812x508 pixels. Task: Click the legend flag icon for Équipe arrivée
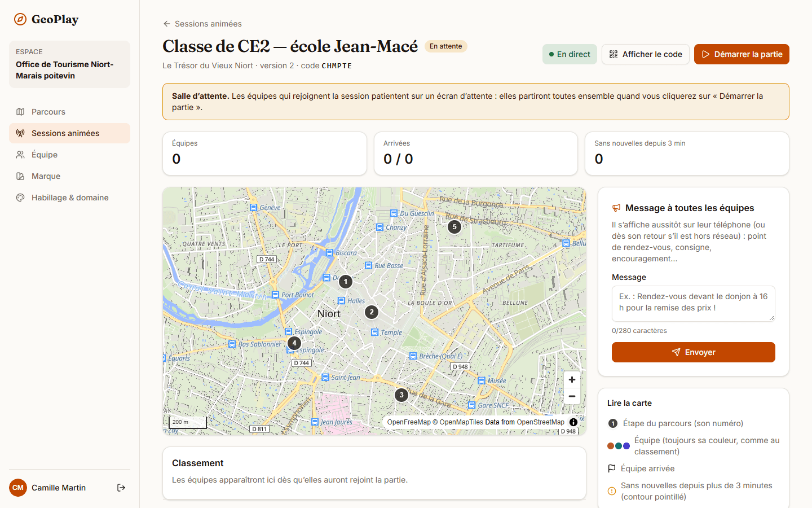[612, 468]
